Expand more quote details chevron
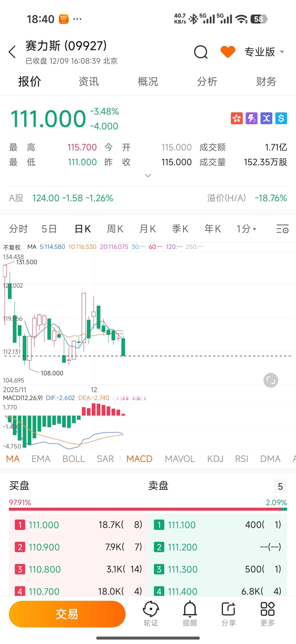The image size is (296, 644). (148, 176)
